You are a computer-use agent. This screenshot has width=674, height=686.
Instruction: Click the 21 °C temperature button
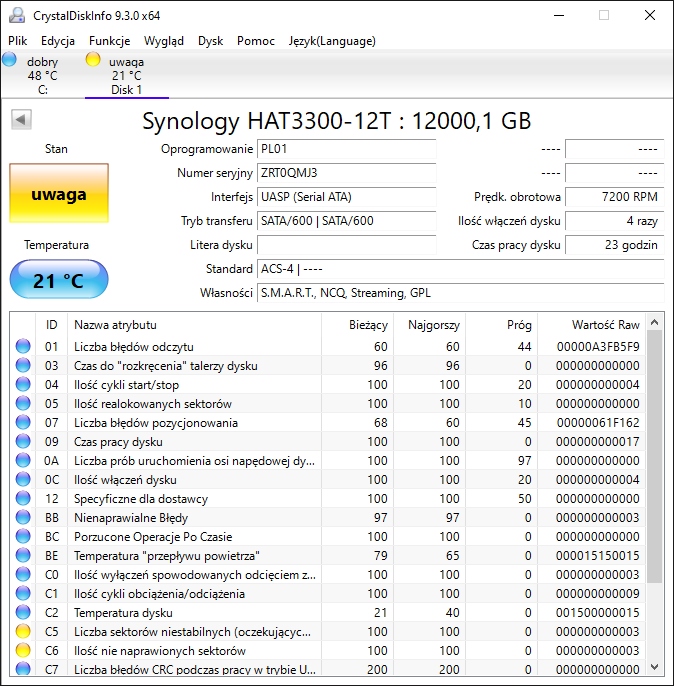point(59,280)
